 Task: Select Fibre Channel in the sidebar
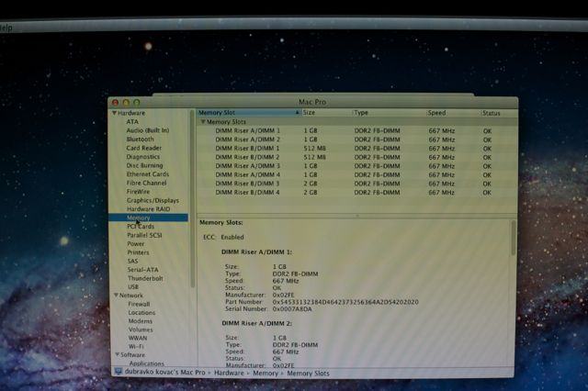tap(147, 183)
